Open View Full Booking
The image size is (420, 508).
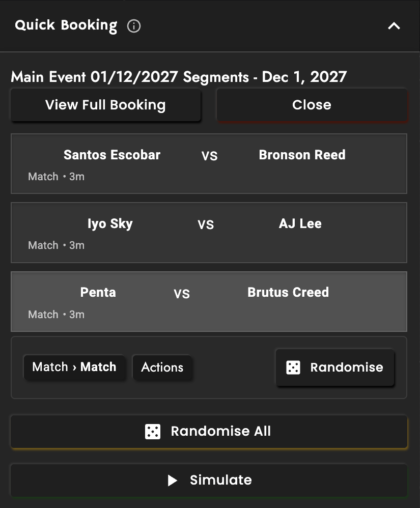click(105, 105)
